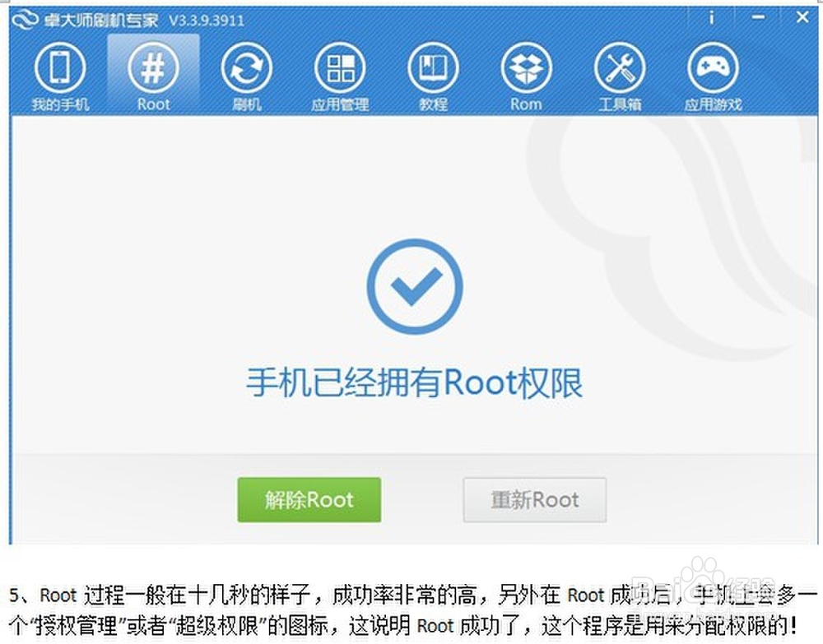View the 教程 tutorials section

pos(433,74)
